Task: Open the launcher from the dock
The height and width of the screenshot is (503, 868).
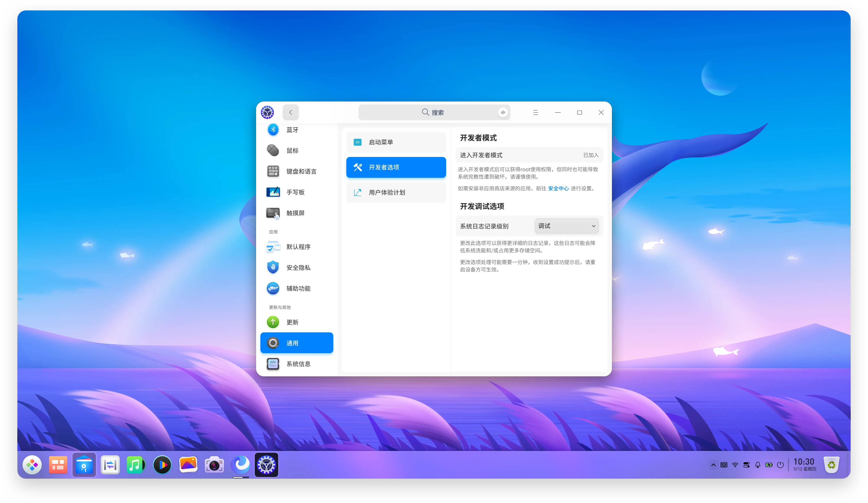Action: [x=32, y=465]
